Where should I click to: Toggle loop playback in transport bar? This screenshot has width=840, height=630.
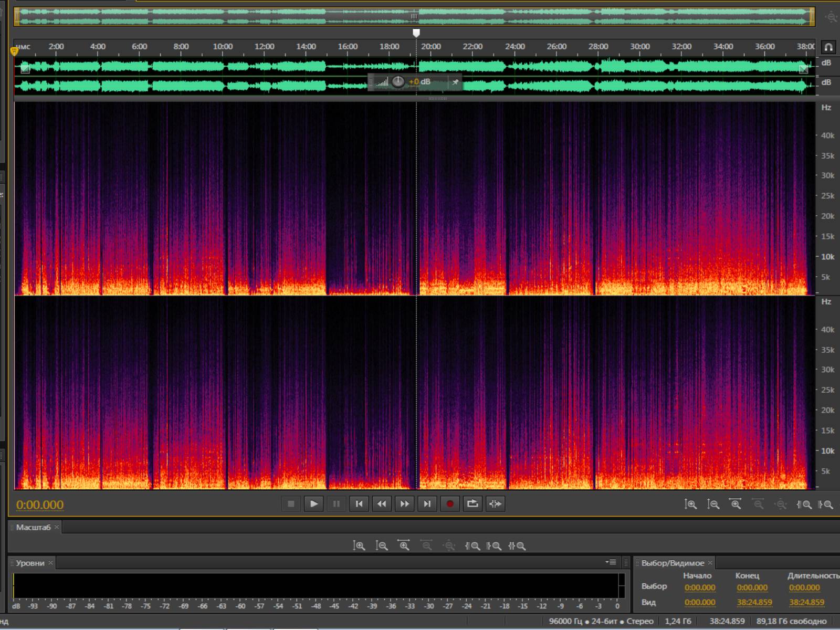click(472, 504)
